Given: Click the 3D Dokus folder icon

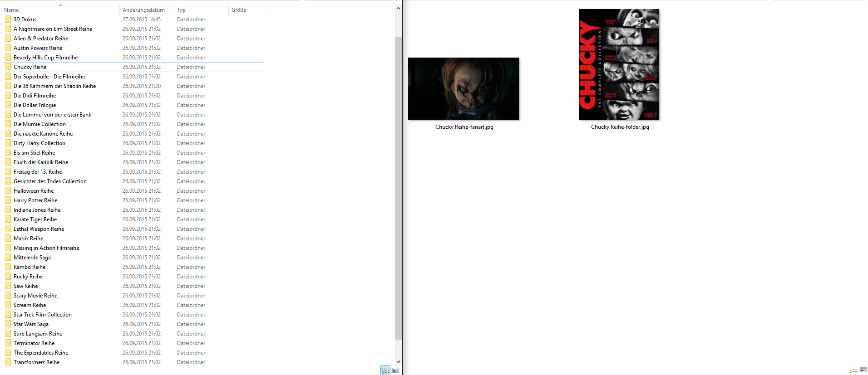Looking at the screenshot, I should point(8,19).
